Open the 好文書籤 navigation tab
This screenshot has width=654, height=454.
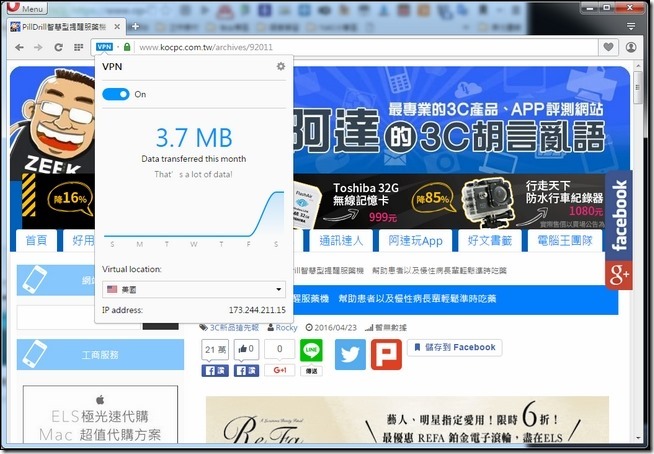pos(490,240)
